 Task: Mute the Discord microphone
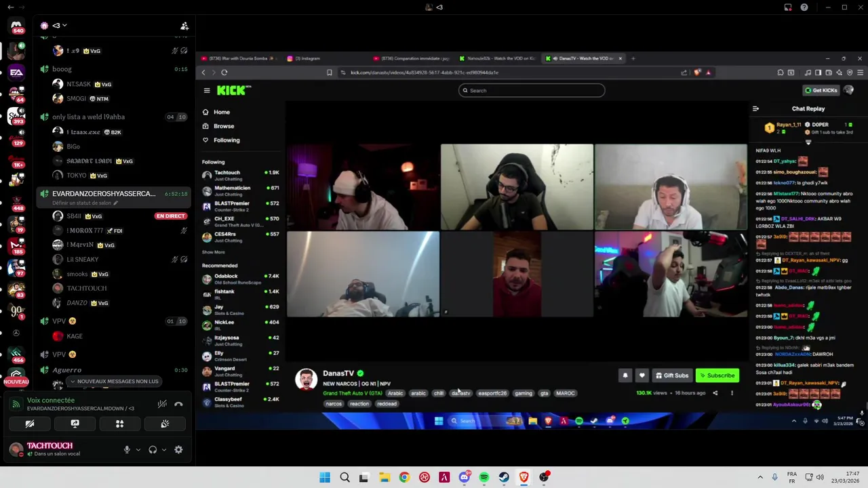[127, 449]
